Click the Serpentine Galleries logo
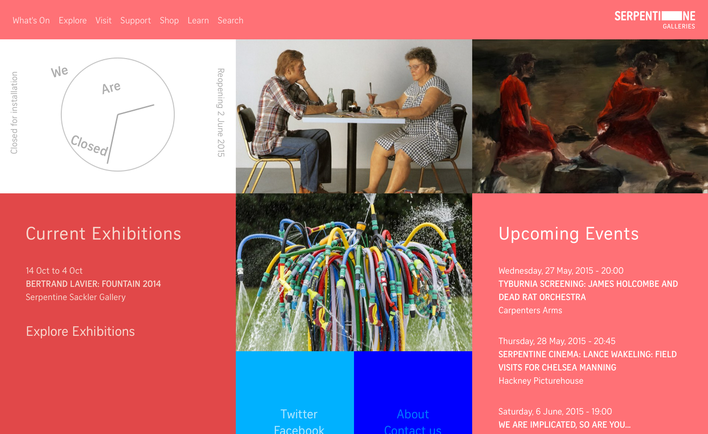Image resolution: width=708 pixels, height=434 pixels. [x=655, y=20]
